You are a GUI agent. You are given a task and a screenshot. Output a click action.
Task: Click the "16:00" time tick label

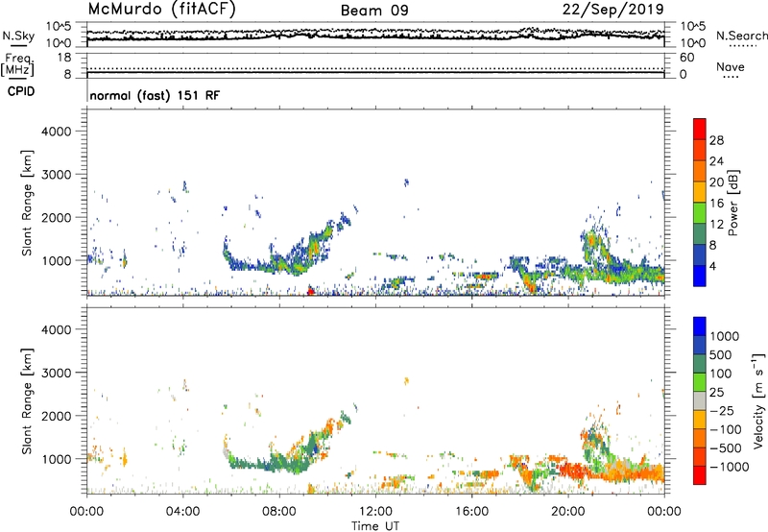(x=471, y=511)
